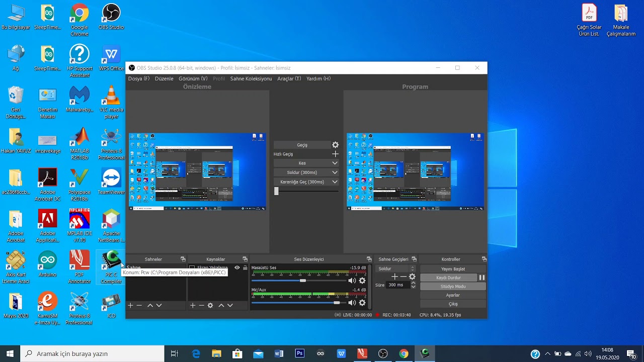Add a quick transition with Hızlı Geçiş plus
644x362 pixels.
pos(336,154)
